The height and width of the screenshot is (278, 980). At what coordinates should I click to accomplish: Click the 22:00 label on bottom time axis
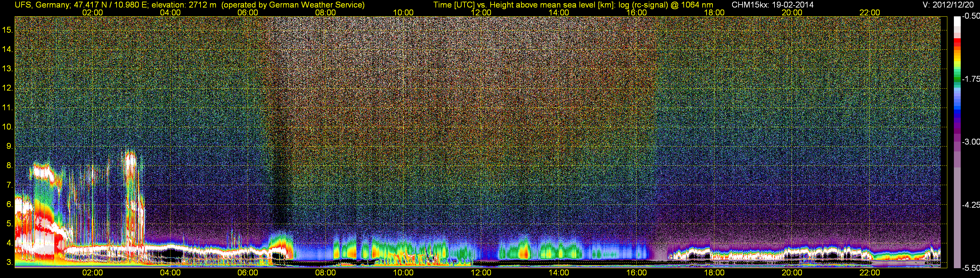pos(870,273)
